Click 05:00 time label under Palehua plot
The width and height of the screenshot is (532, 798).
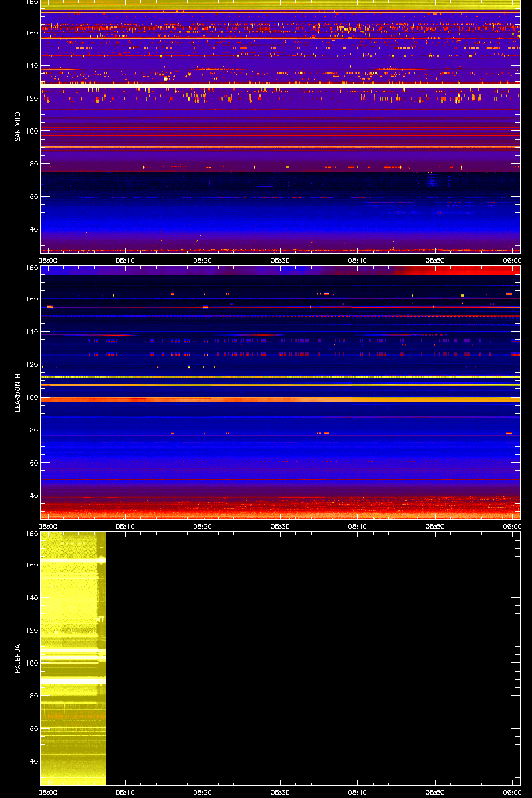pyautogui.click(x=49, y=793)
